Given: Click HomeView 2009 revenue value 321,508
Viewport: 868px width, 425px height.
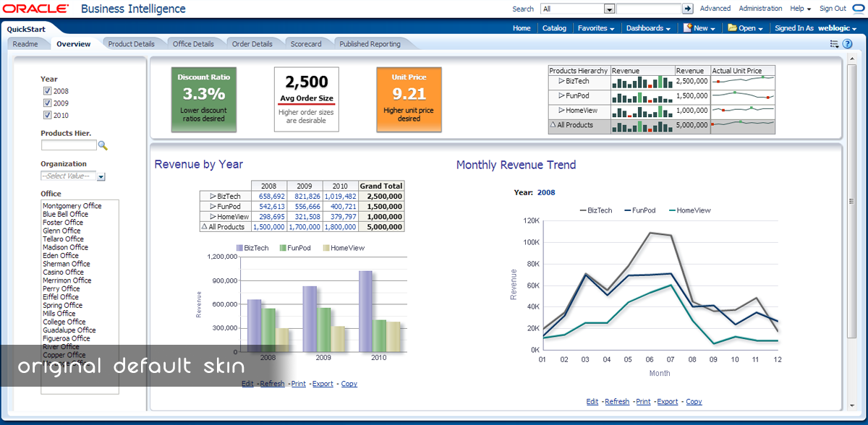Looking at the screenshot, I should click(307, 216).
